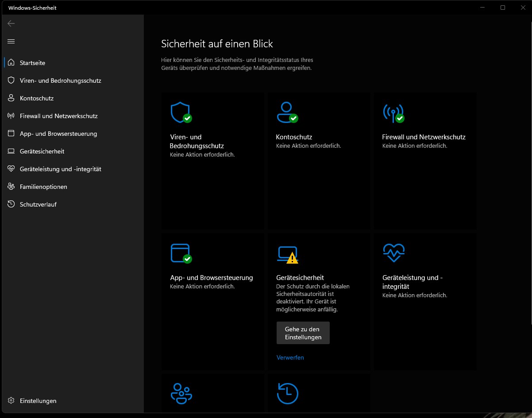Viewport: 532px width, 418px height.
Task: Open the Viren- und Bedrohungsschutz tile title
Action: [x=197, y=141]
